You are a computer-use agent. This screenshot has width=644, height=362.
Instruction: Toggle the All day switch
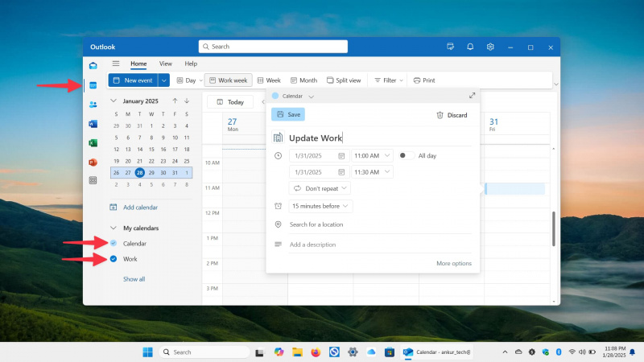(x=407, y=155)
